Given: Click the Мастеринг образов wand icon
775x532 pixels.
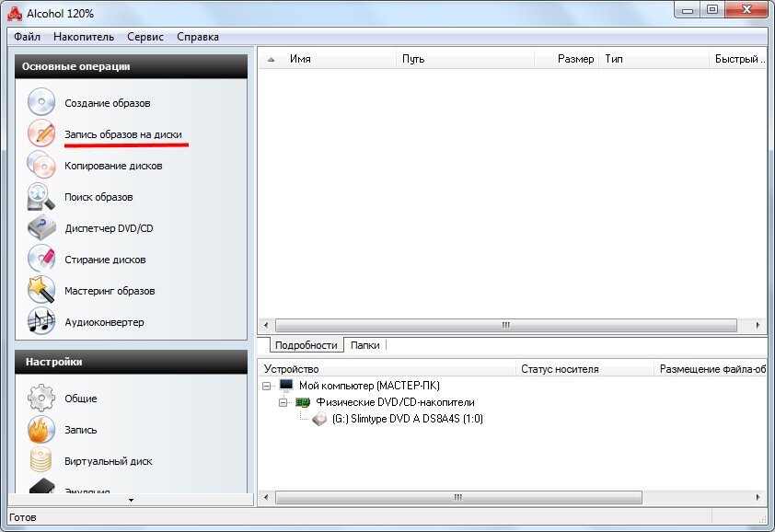Looking at the screenshot, I should click(x=41, y=290).
